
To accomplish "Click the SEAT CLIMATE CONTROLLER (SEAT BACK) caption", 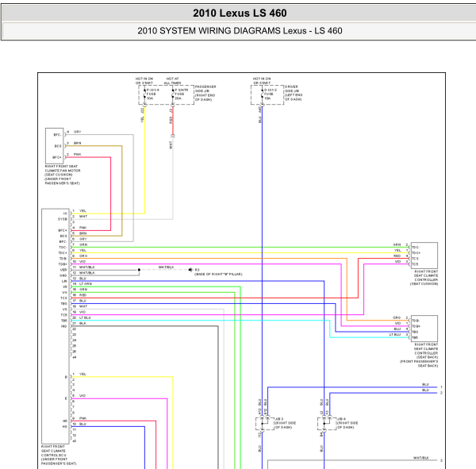I will point(419,355).
